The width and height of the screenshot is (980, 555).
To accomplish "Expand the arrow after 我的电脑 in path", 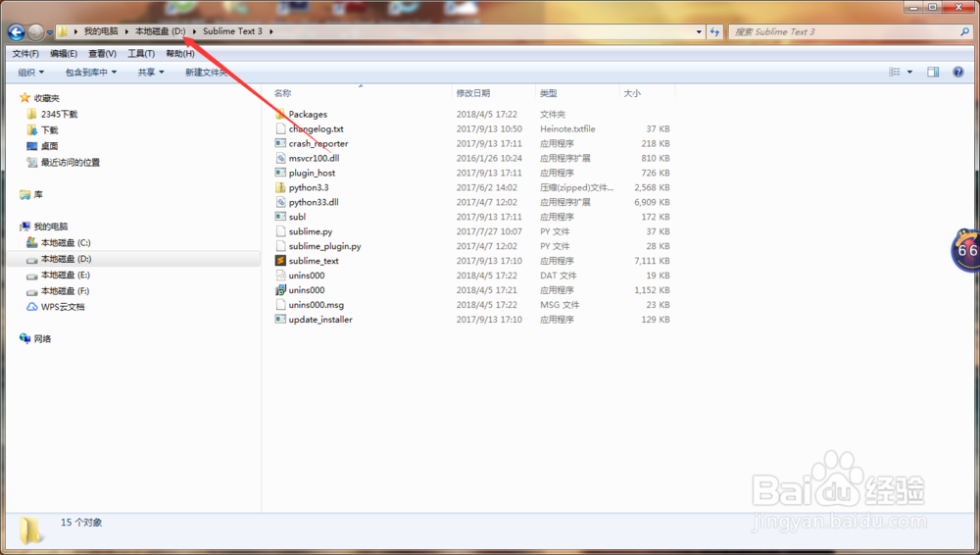I will (x=126, y=31).
